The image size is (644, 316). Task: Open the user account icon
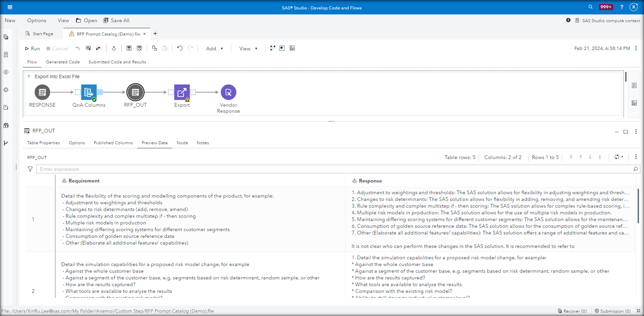coord(634,7)
